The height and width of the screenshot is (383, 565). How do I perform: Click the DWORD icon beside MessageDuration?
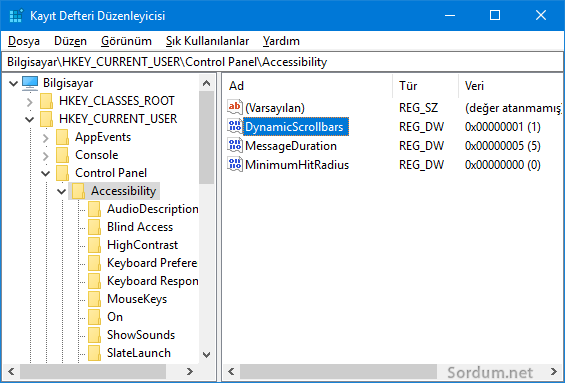point(235,146)
